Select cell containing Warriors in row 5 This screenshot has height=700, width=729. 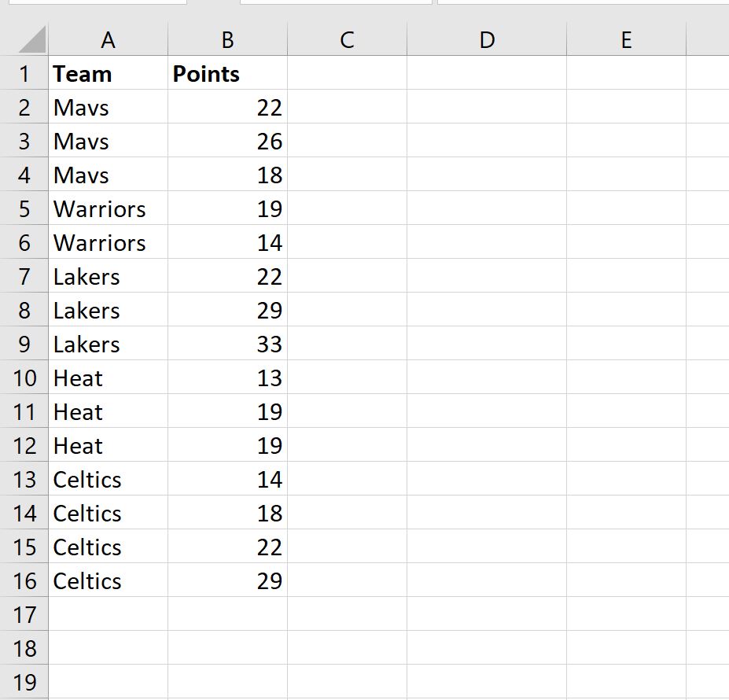tap(108, 208)
